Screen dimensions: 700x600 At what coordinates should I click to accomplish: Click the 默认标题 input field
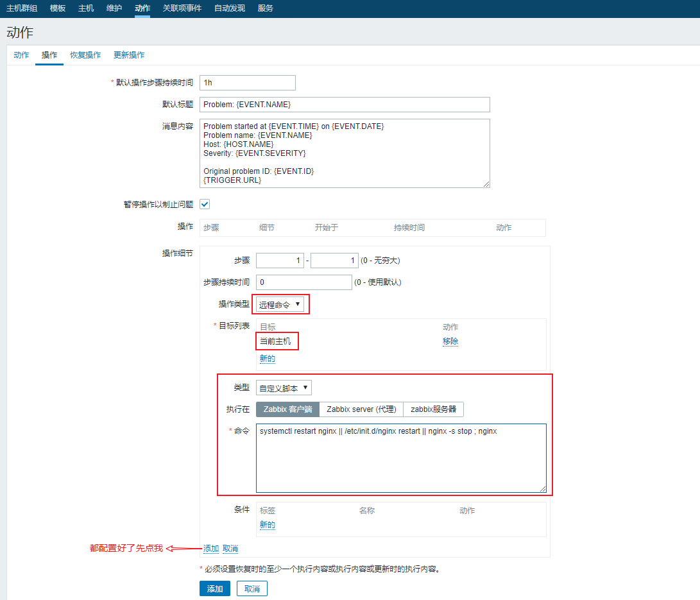[345, 105]
